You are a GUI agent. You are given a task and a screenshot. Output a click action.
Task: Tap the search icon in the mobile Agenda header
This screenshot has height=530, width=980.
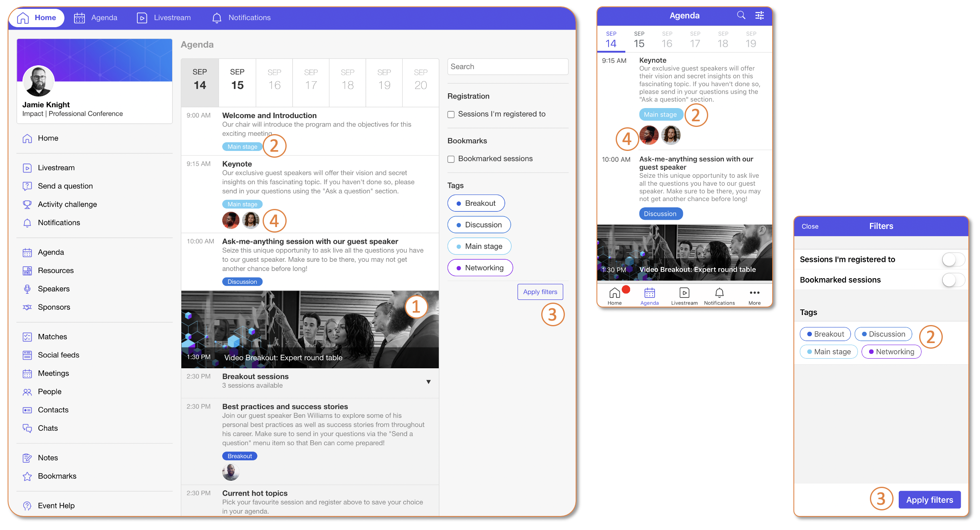(x=741, y=15)
